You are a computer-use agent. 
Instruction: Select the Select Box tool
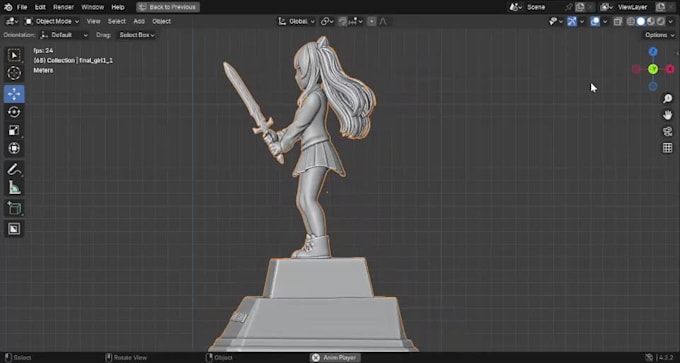[x=14, y=56]
